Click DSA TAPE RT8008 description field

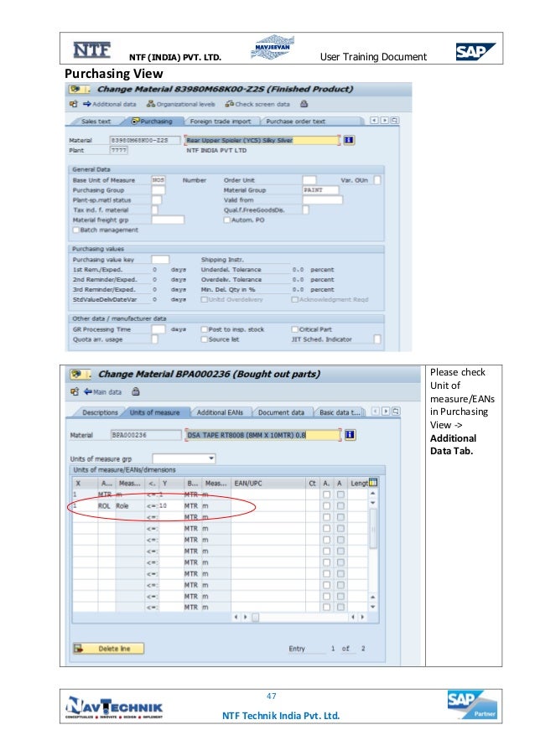(x=263, y=435)
